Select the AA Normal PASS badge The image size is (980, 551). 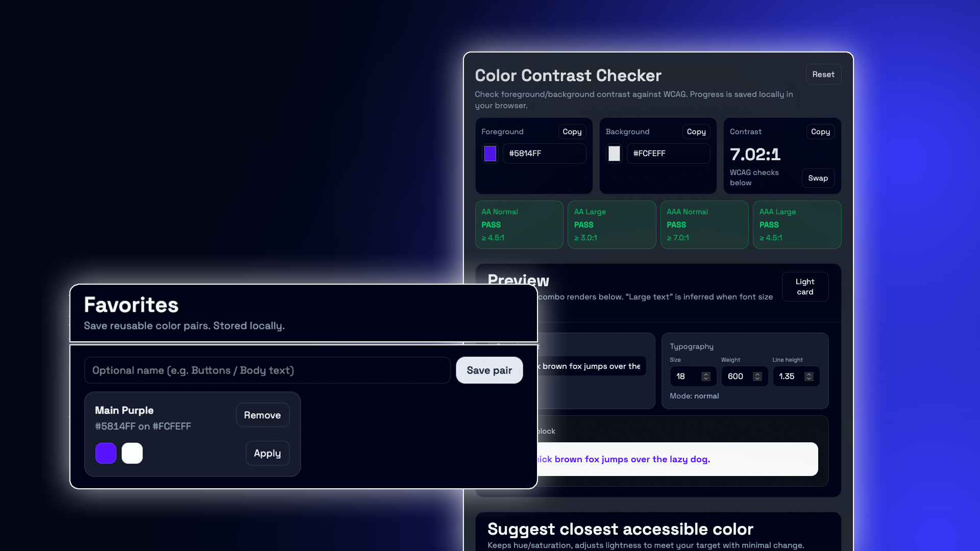pyautogui.click(x=519, y=224)
